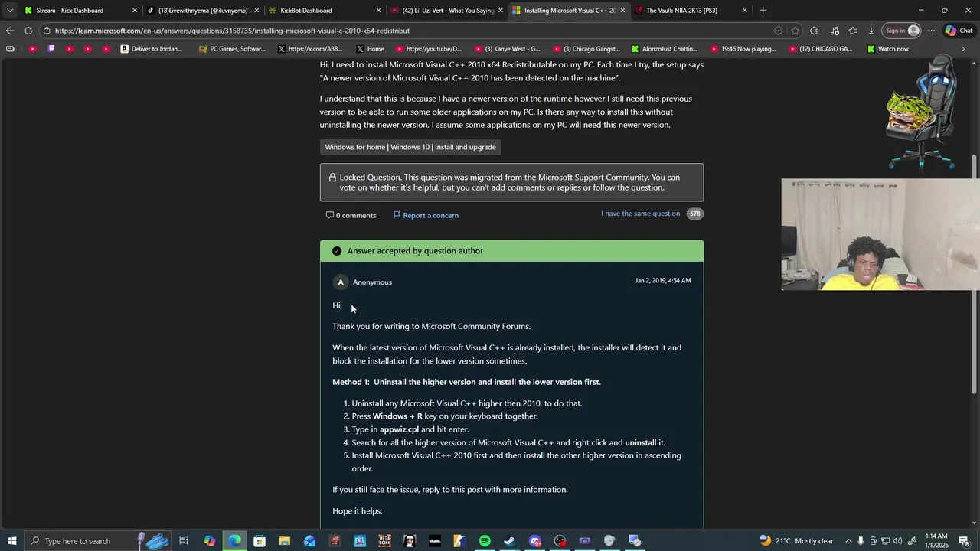Image resolution: width=980 pixels, height=551 pixels.
Task: Open File Explorer taskbar icon
Action: 285,541
